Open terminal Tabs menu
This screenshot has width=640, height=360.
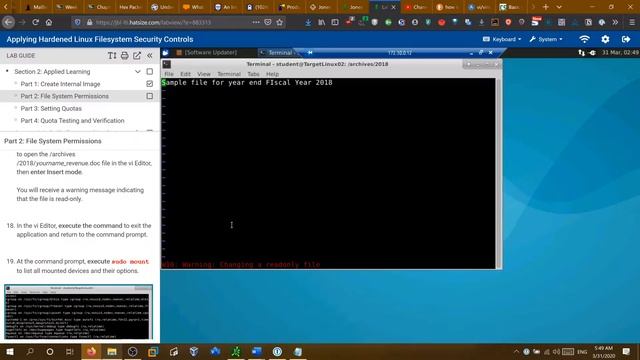pos(253,74)
